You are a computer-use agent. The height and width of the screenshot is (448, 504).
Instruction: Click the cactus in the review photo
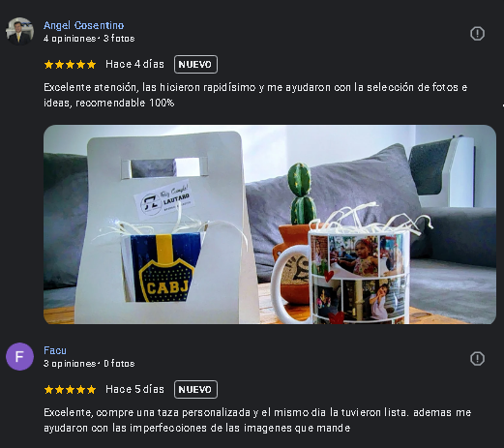pos(301,194)
